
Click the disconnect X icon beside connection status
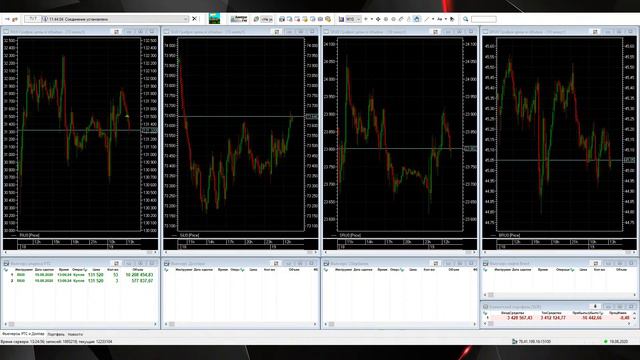[195, 19]
